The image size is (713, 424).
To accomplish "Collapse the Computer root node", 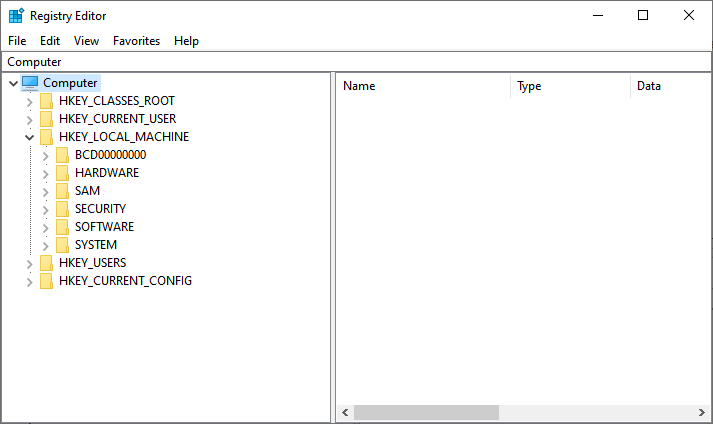I will coord(12,83).
